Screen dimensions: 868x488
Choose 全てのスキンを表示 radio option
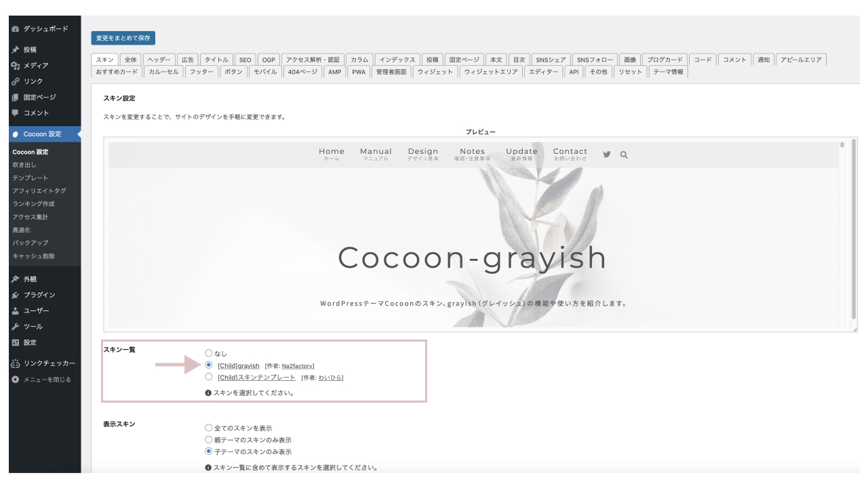pos(209,428)
